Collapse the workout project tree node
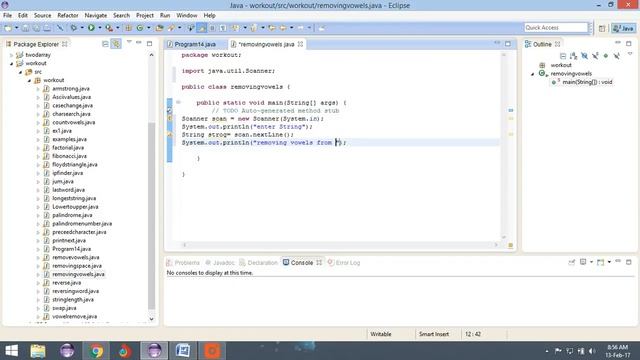Image resolution: width=640 pixels, height=360 pixels. pos(12,63)
